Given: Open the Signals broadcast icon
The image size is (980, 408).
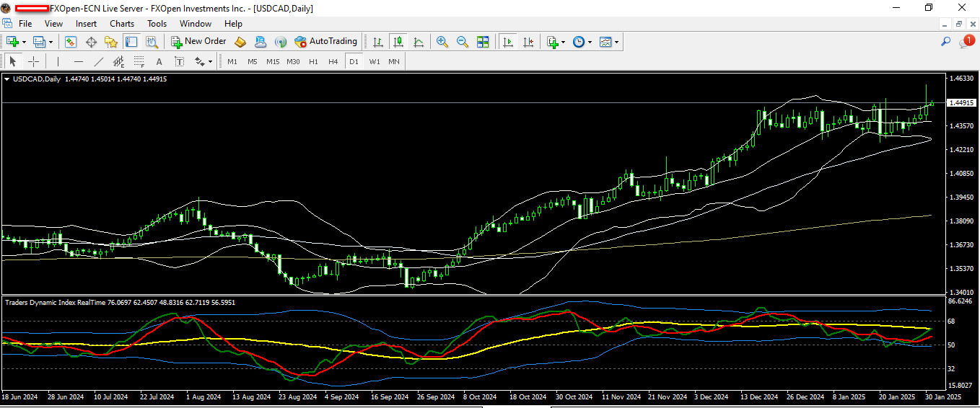Looking at the screenshot, I should (x=281, y=42).
